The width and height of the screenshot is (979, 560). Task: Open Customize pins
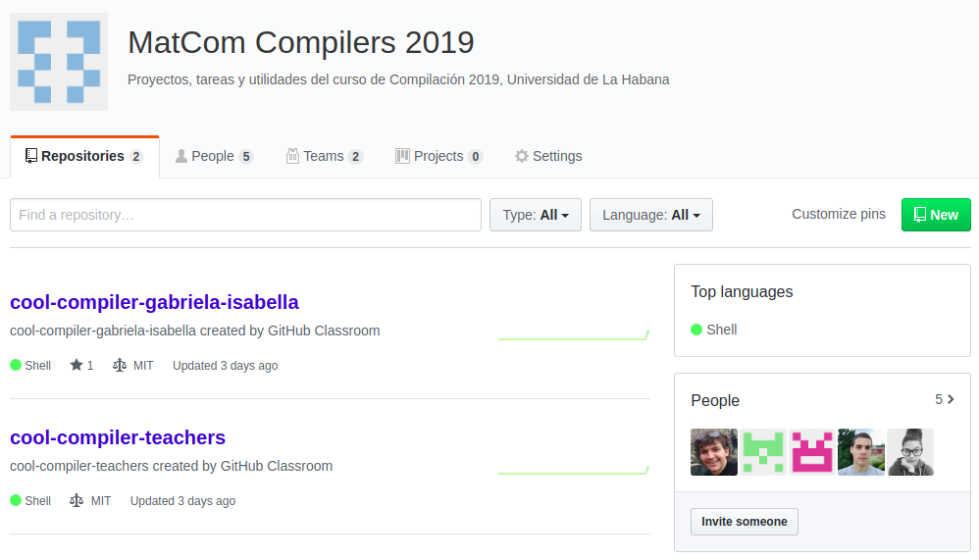(x=839, y=214)
